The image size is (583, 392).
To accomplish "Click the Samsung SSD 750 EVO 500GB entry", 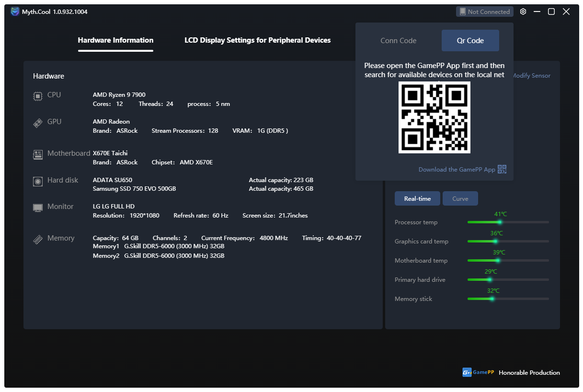I will [x=135, y=189].
